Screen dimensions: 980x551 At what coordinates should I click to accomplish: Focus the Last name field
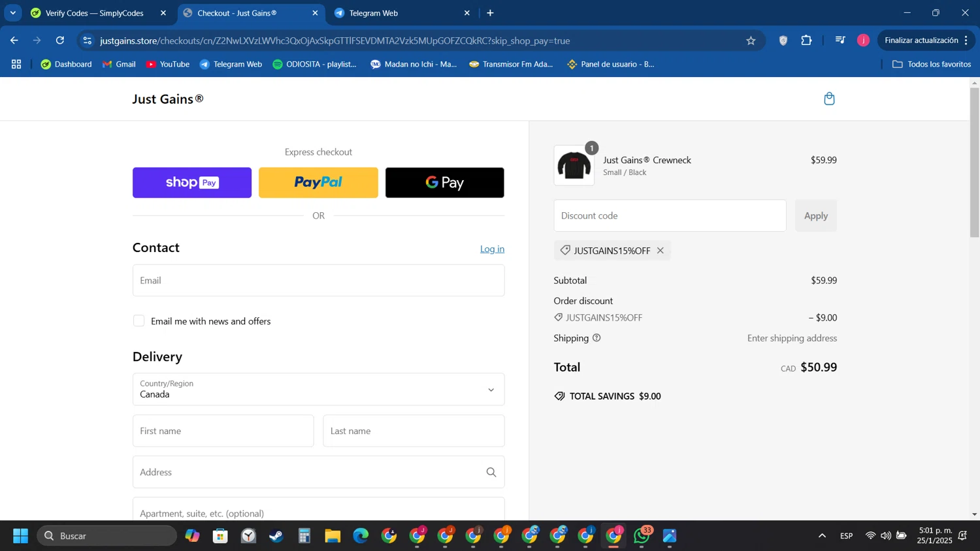coord(414,431)
